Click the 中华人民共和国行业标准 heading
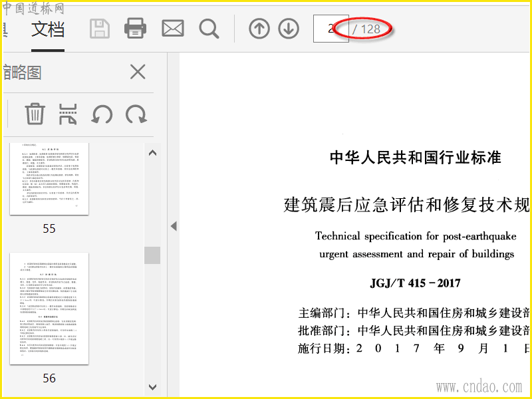Image resolution: width=532 pixels, height=399 pixels. pos(415,158)
